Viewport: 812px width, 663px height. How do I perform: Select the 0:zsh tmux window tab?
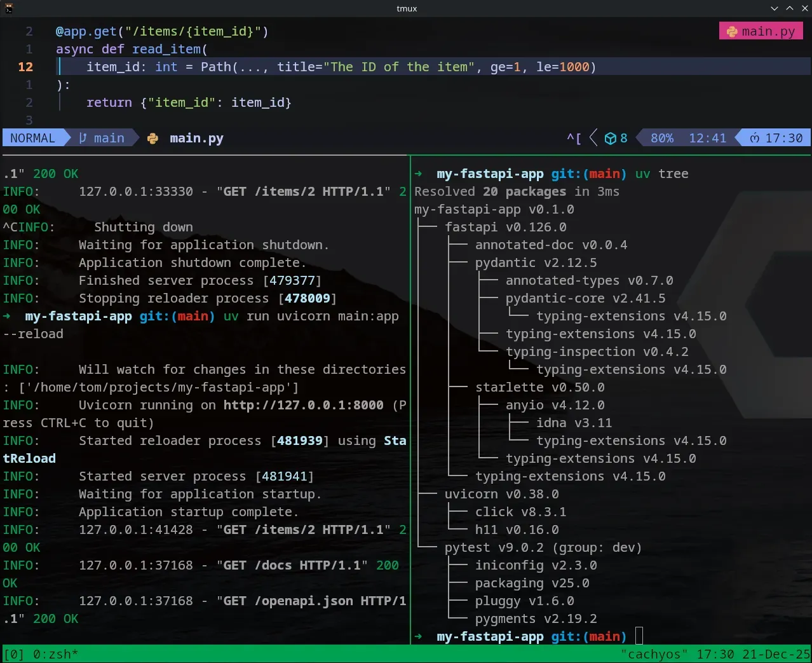tap(55, 654)
